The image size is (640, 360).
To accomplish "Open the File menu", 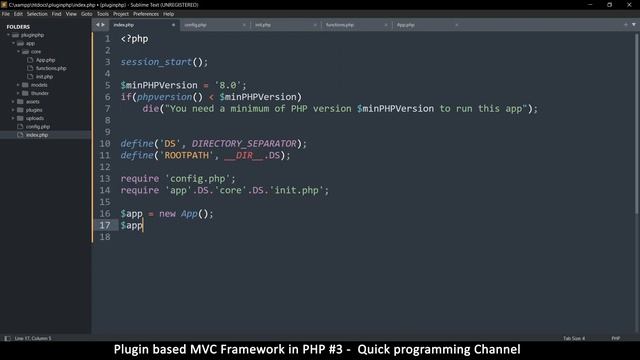I will pos(6,14).
